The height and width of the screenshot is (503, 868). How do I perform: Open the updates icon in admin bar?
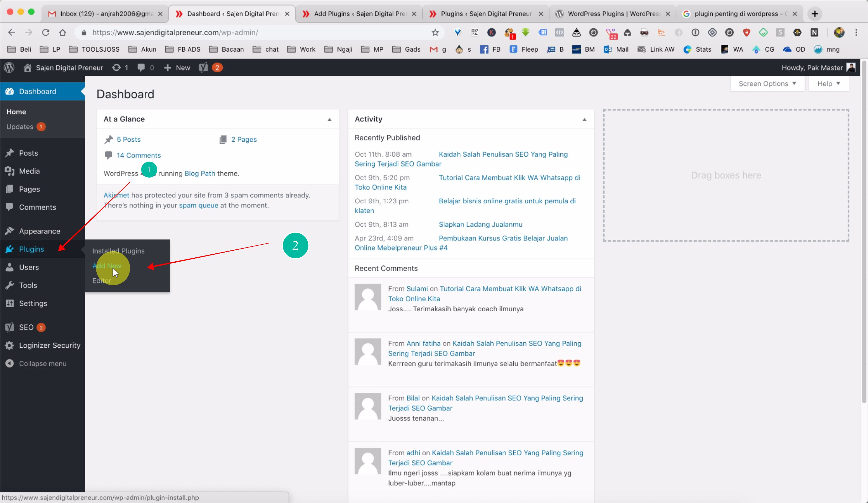click(119, 67)
